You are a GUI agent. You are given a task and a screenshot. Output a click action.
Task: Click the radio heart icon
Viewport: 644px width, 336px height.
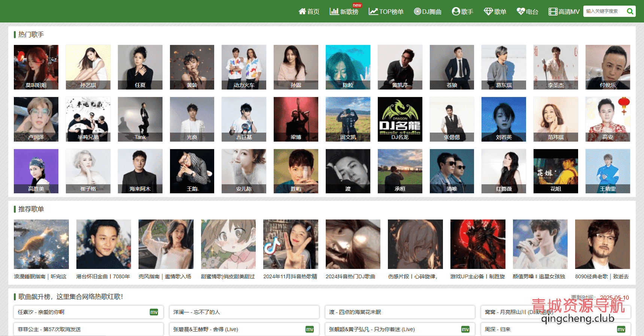[520, 12]
